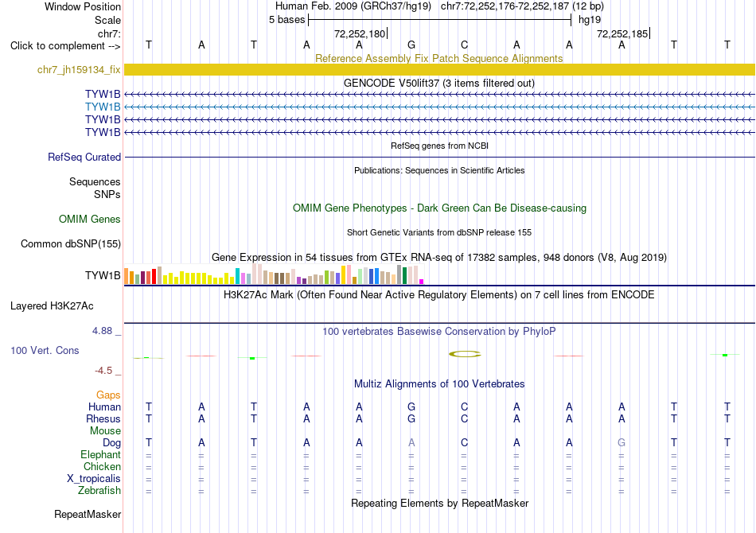Open the 'OMIM Gene Phenotypes' track title
The height and width of the screenshot is (533, 756).
[x=439, y=208]
